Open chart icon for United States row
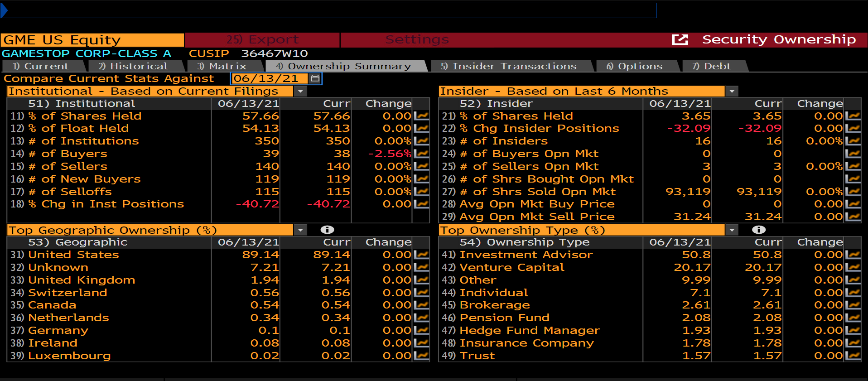The height and width of the screenshot is (381, 868). tap(421, 255)
